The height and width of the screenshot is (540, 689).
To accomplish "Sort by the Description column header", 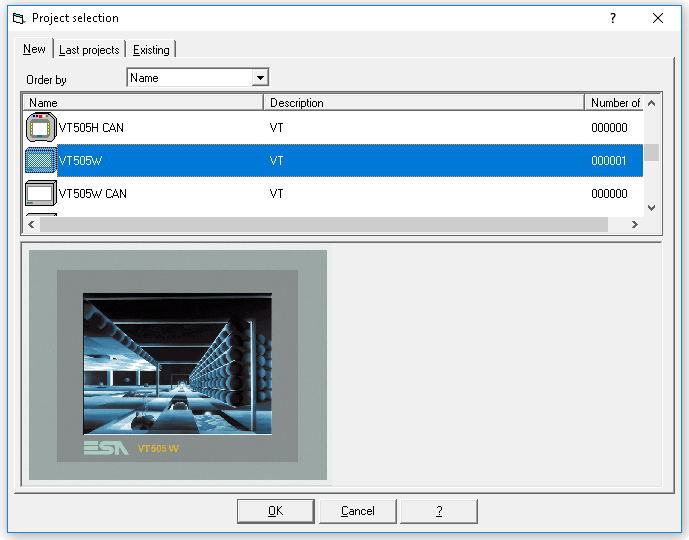I will click(424, 102).
